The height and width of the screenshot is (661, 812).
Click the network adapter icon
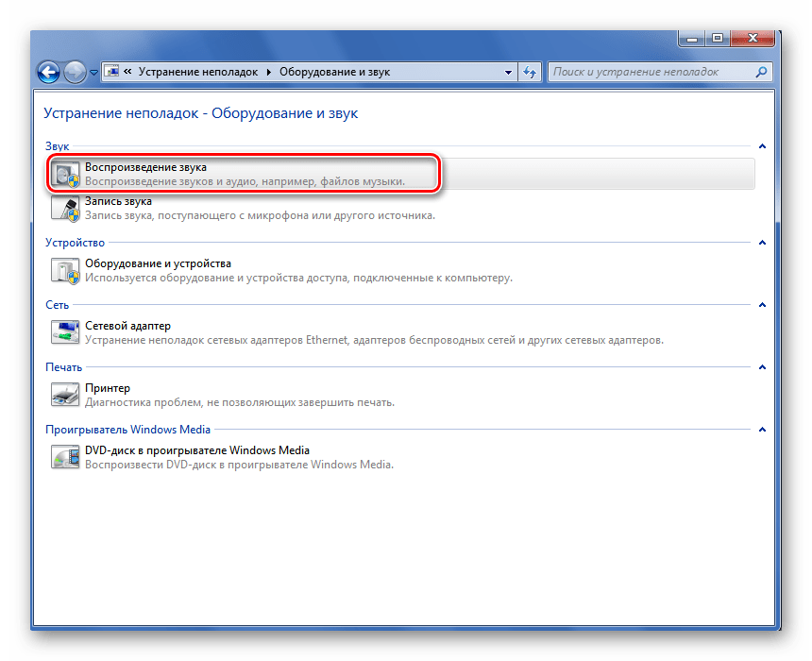(x=65, y=332)
